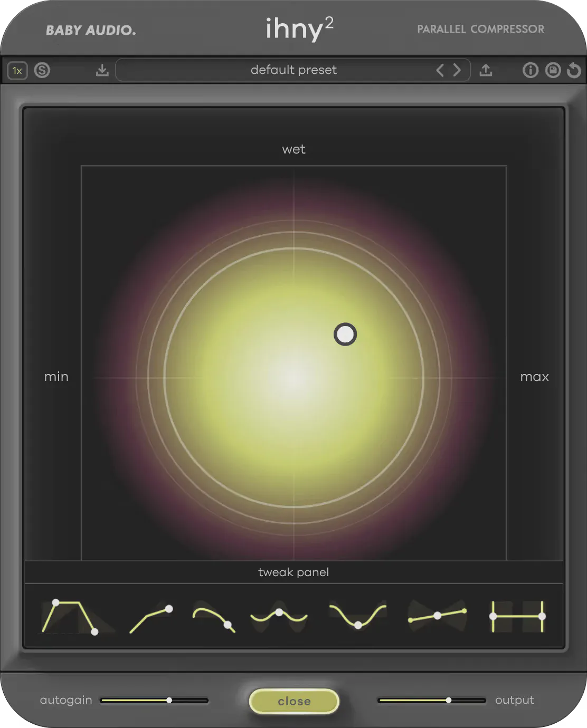Click the autogain slider handle
587x728 pixels.
169,700
